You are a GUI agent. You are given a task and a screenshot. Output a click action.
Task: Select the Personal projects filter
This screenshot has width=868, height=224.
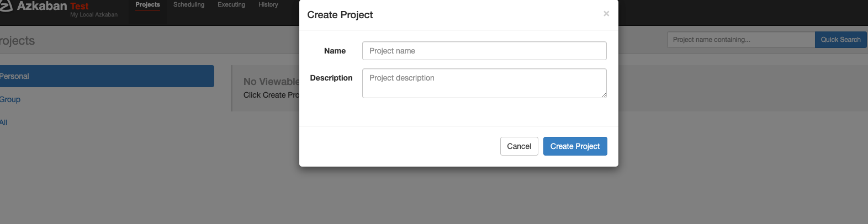tap(105, 76)
